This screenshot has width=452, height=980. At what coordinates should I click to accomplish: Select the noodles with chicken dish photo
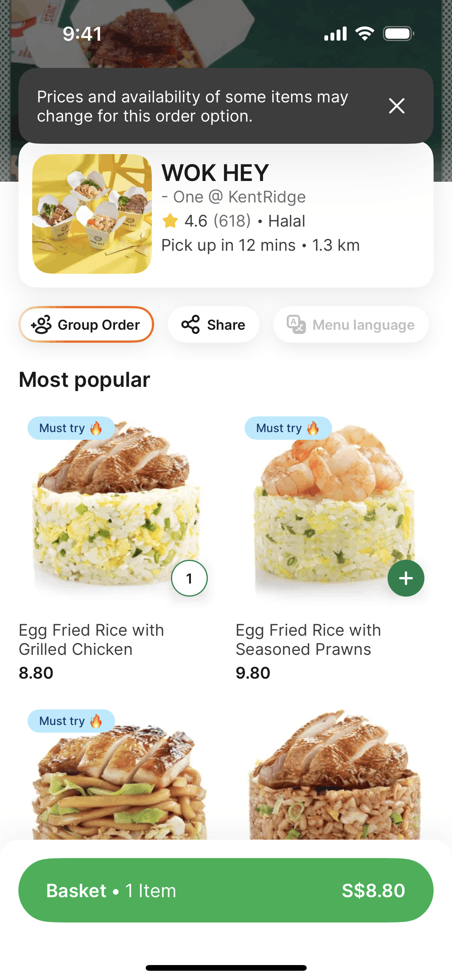(x=117, y=774)
